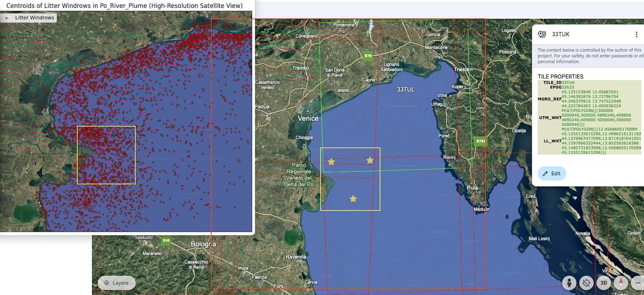Click the Postojna town label
The image size is (644, 295).
coord(508,52)
